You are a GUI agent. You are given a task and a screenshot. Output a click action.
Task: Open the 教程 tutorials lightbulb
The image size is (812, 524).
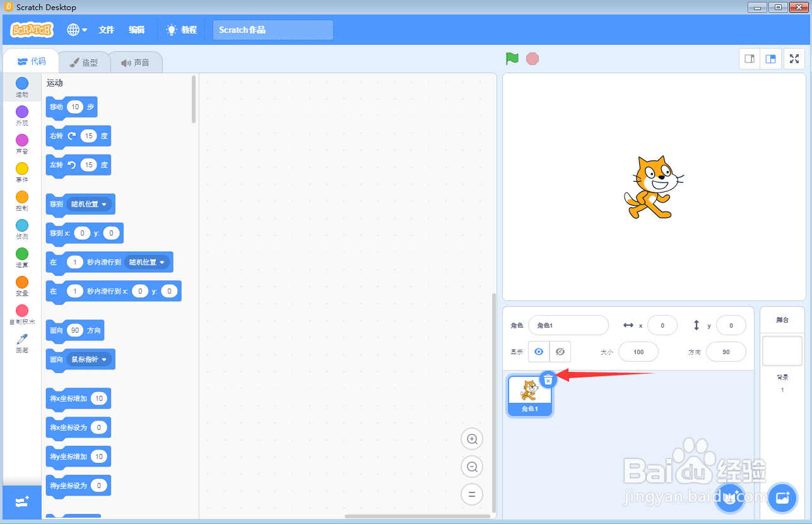[x=181, y=30]
